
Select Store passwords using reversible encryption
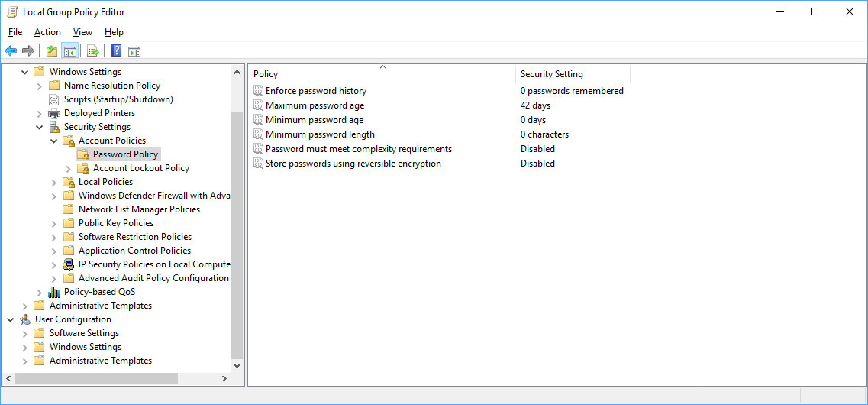(353, 163)
